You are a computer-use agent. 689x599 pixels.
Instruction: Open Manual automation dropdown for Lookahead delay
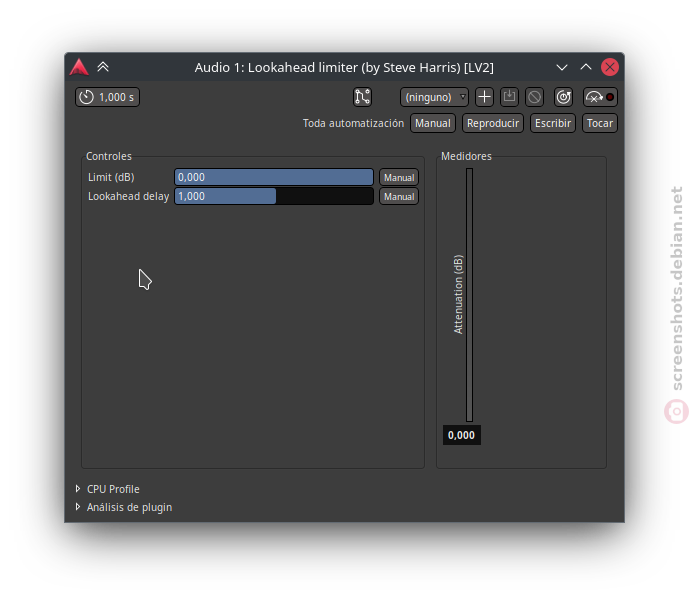399,196
